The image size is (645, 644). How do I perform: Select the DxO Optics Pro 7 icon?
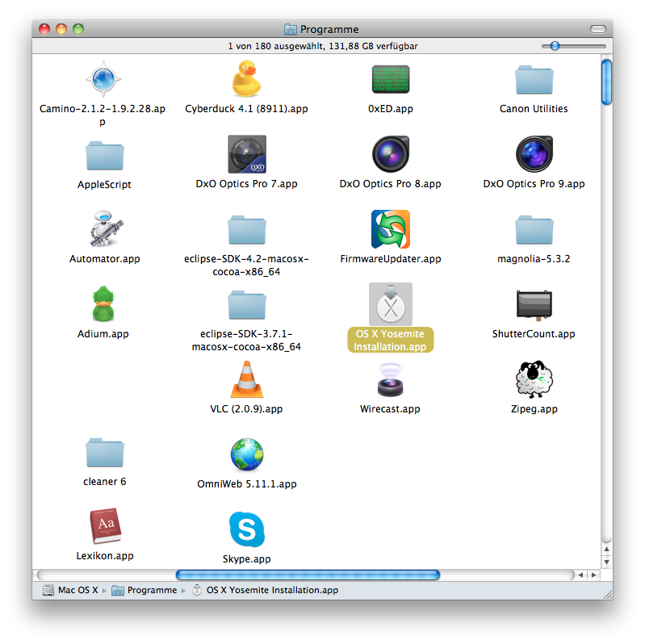(x=247, y=154)
